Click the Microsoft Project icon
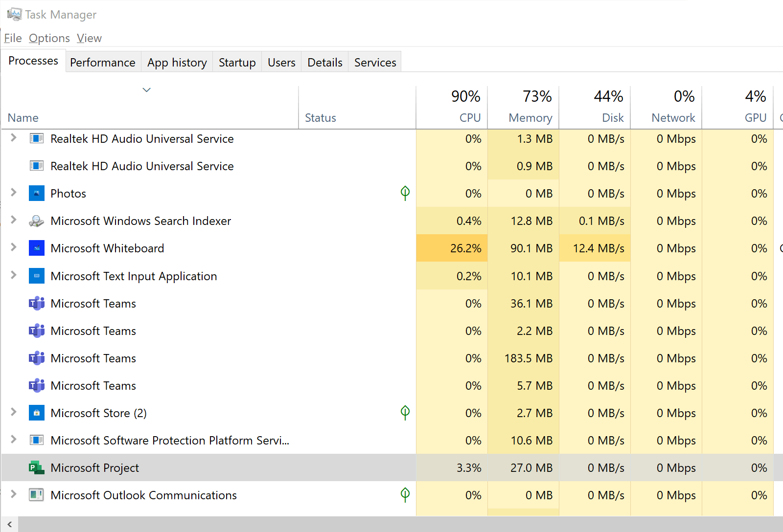Screen dimensions: 783x532 tap(37, 468)
